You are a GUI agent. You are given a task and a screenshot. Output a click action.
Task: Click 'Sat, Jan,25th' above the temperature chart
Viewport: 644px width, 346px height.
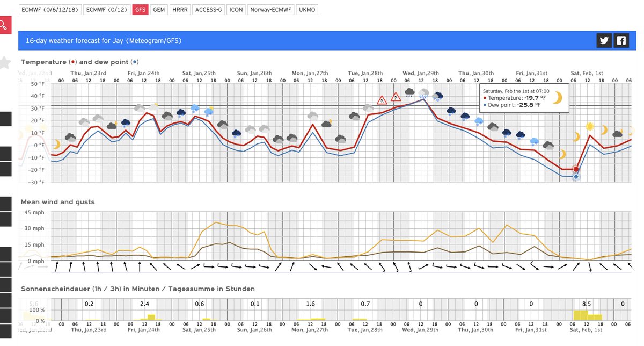coord(199,73)
